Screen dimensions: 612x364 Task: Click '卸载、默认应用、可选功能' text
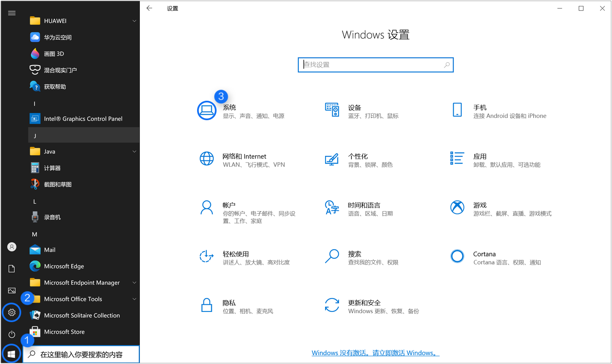point(507,165)
